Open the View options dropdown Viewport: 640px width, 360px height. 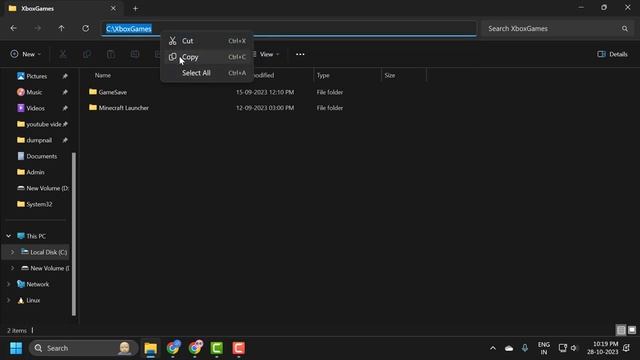click(267, 54)
